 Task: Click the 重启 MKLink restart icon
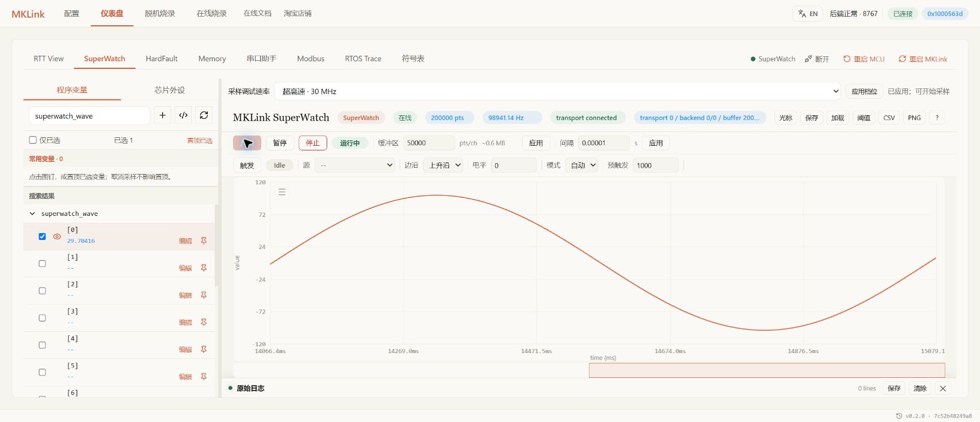pos(902,59)
